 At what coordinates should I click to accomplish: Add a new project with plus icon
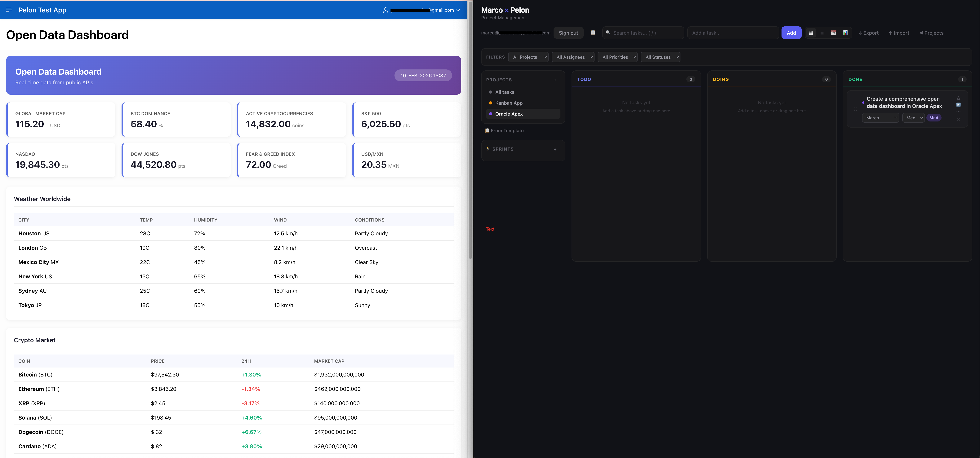(x=555, y=80)
